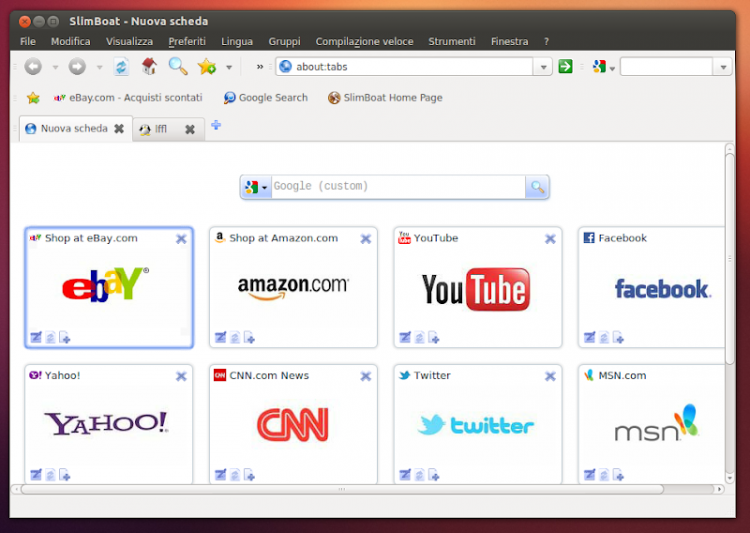Click the search magnifier button in page search box
This screenshot has height=533, width=750.
click(x=537, y=187)
